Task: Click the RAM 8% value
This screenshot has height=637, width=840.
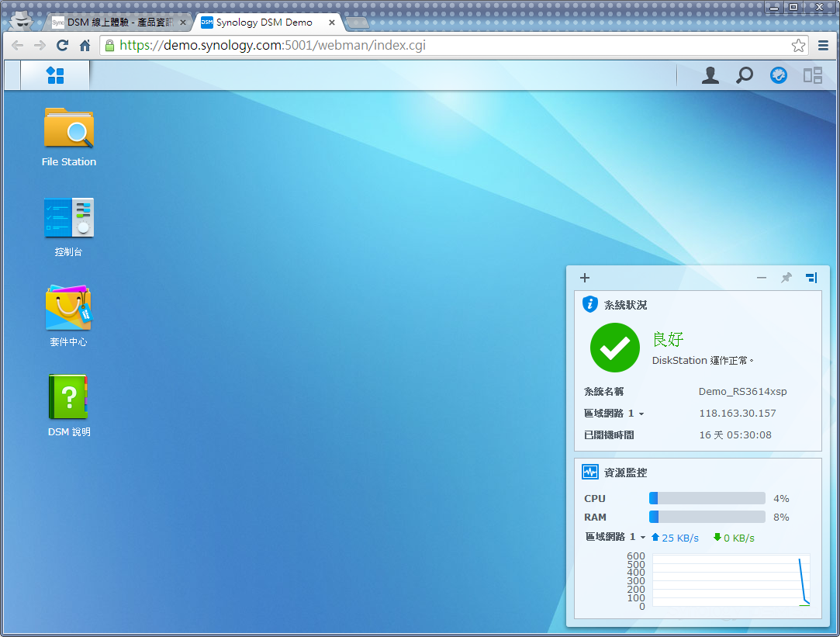Action: (781, 518)
